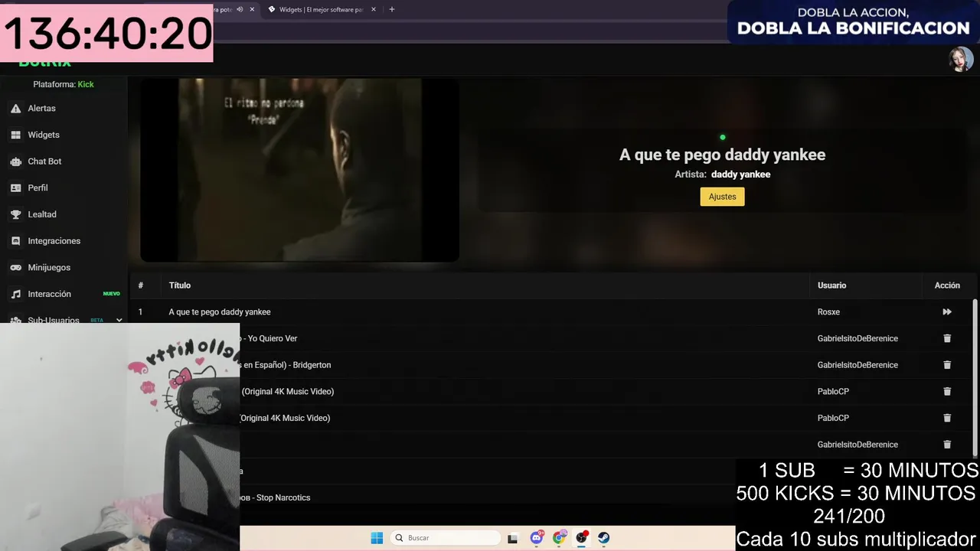This screenshot has width=980, height=551.
Task: Open the Windows Start menu
Action: click(377, 538)
